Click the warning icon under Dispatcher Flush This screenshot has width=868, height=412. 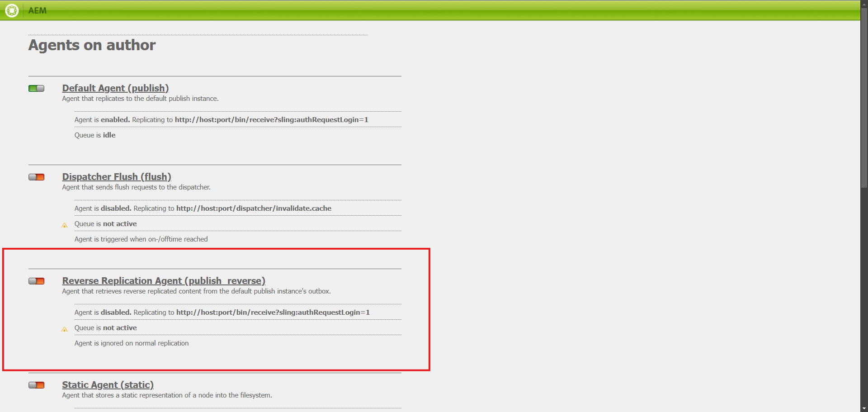point(65,225)
